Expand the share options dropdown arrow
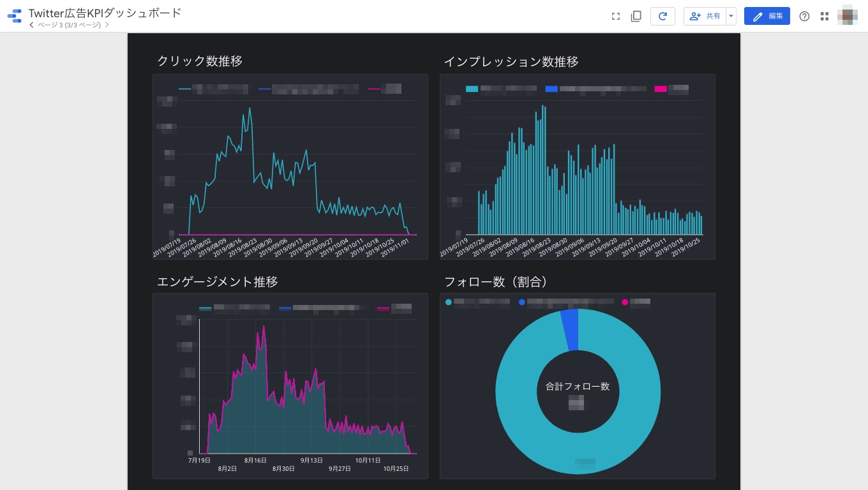This screenshot has width=868, height=490. click(731, 17)
